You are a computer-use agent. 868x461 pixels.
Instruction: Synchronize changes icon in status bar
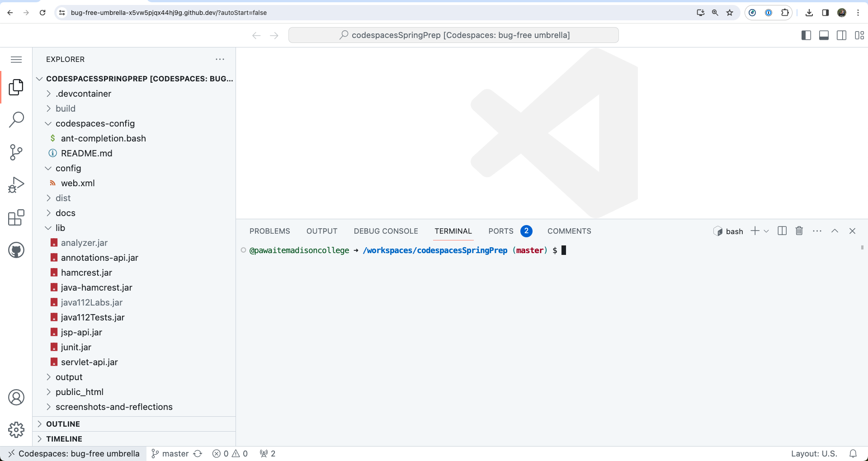(198, 453)
